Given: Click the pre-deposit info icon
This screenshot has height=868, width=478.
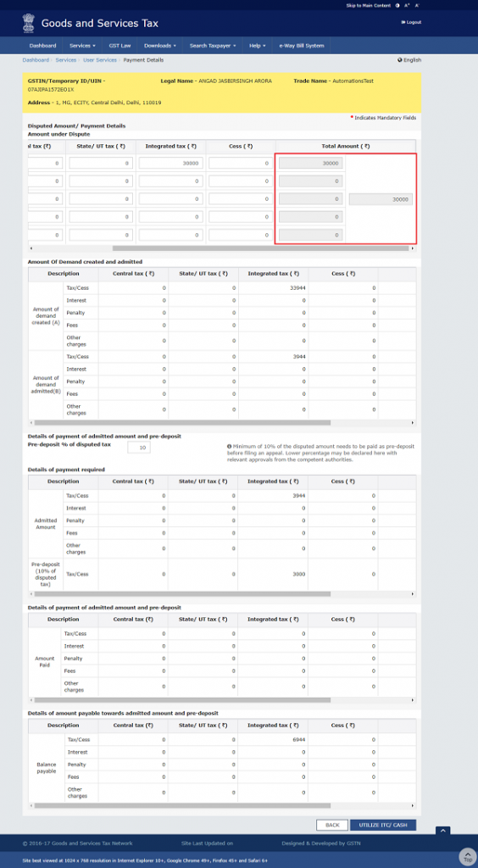Looking at the screenshot, I should [x=229, y=446].
